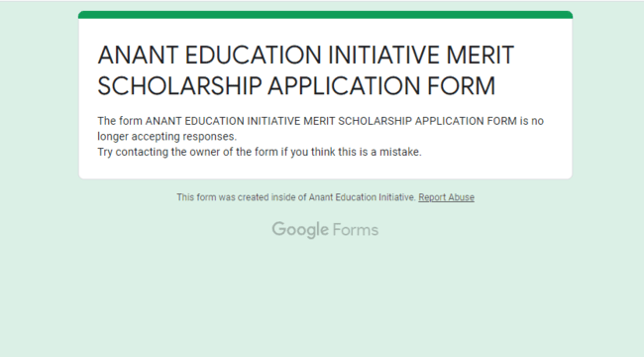Click the word APPLICATION in the large heading
The height and width of the screenshot is (357, 644).
click(x=344, y=86)
